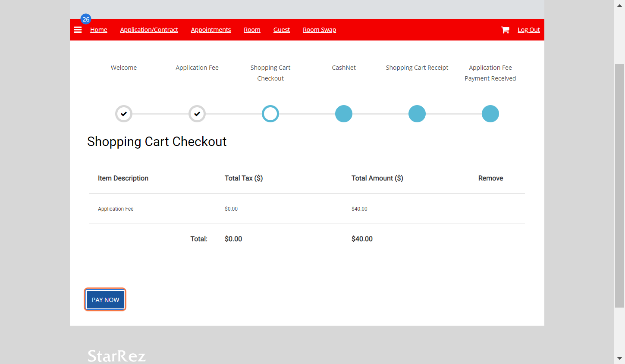Click the Application Fee step checkmark circle
Image resolution: width=625 pixels, height=364 pixels.
pos(197,114)
